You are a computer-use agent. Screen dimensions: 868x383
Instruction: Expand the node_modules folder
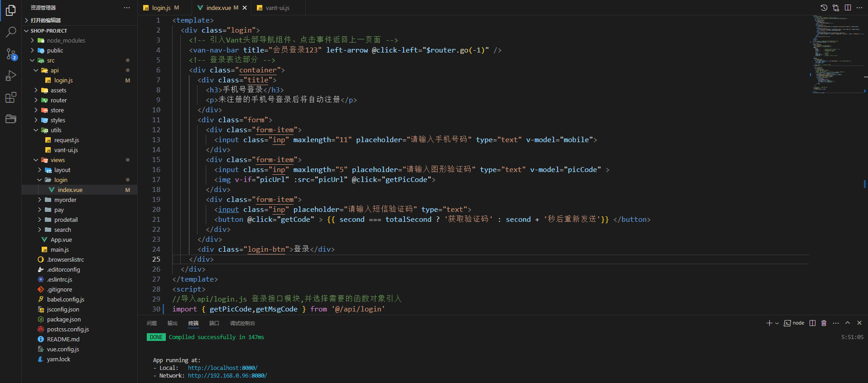79,40
